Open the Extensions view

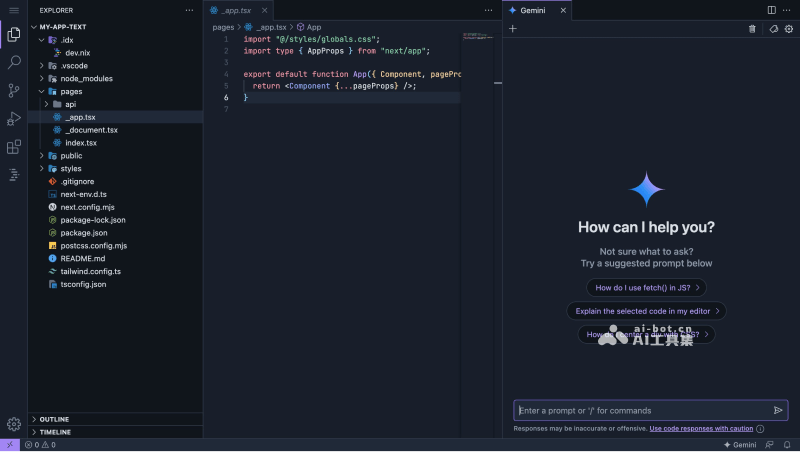click(14, 147)
